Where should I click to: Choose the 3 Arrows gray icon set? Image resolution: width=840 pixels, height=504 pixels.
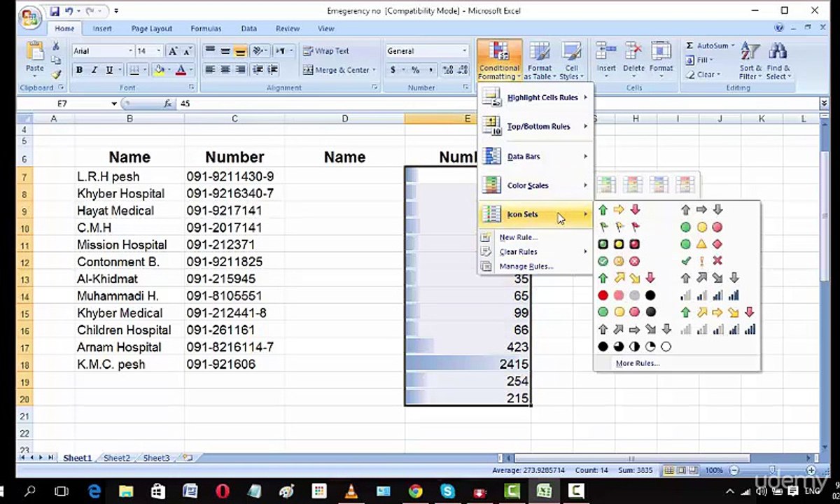701,210
